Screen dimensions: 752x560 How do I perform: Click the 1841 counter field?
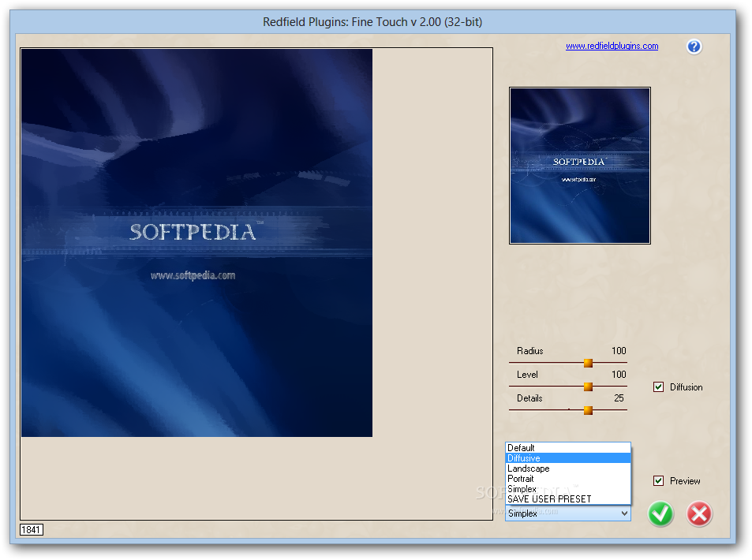[32, 529]
